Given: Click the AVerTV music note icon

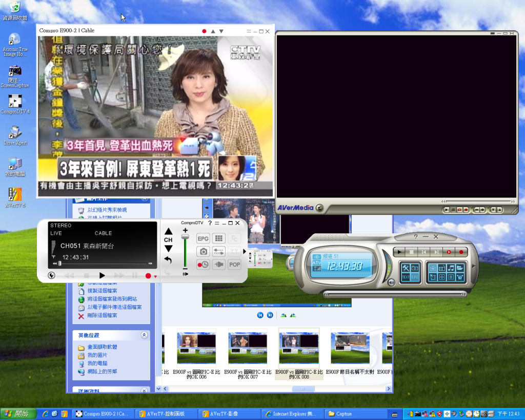Looking at the screenshot, I should pyautogui.click(x=451, y=268).
